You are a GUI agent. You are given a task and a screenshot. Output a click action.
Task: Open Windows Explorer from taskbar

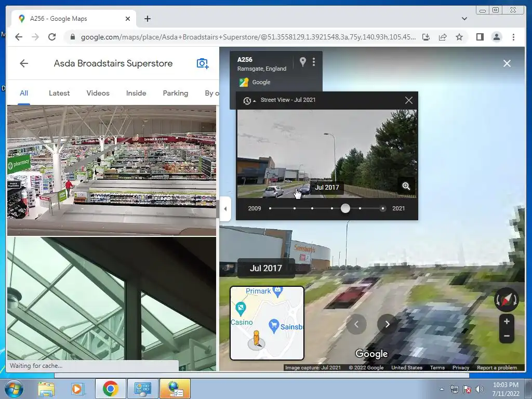(x=46, y=389)
